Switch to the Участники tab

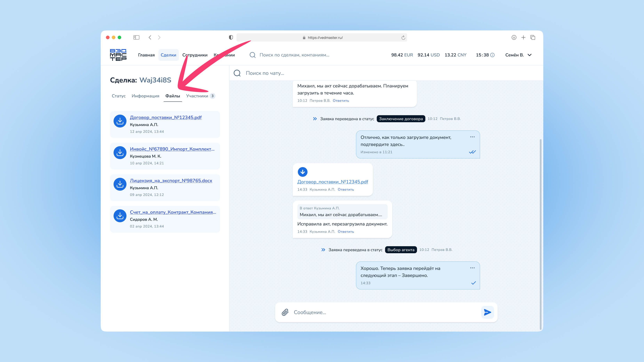[197, 96]
